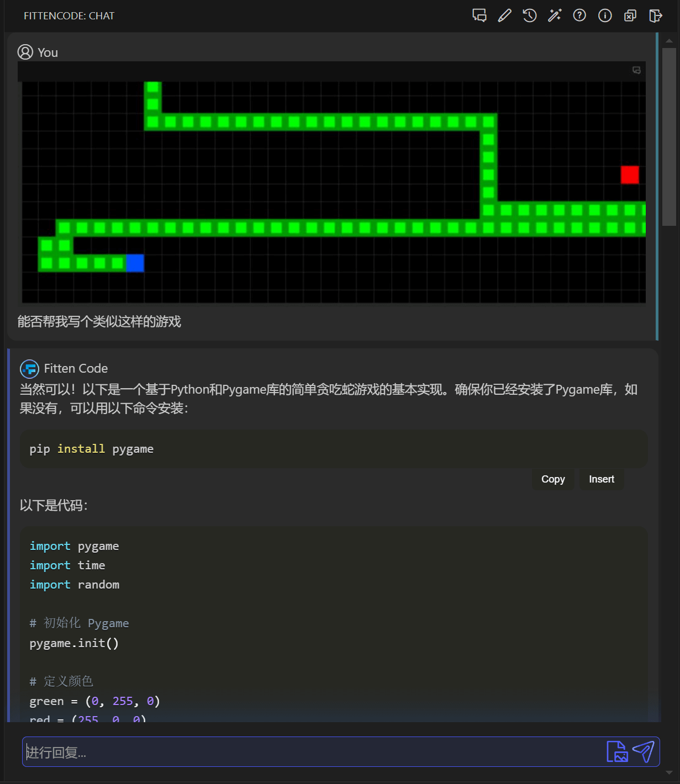The height and width of the screenshot is (784, 680).
Task: Click the snake game screenshot thumbnail
Action: tap(334, 192)
